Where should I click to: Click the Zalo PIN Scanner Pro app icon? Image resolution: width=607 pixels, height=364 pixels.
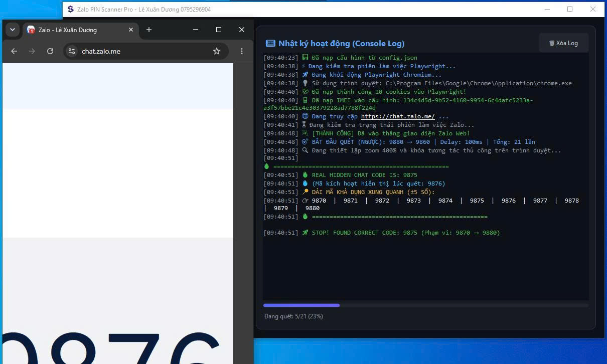(71, 9)
